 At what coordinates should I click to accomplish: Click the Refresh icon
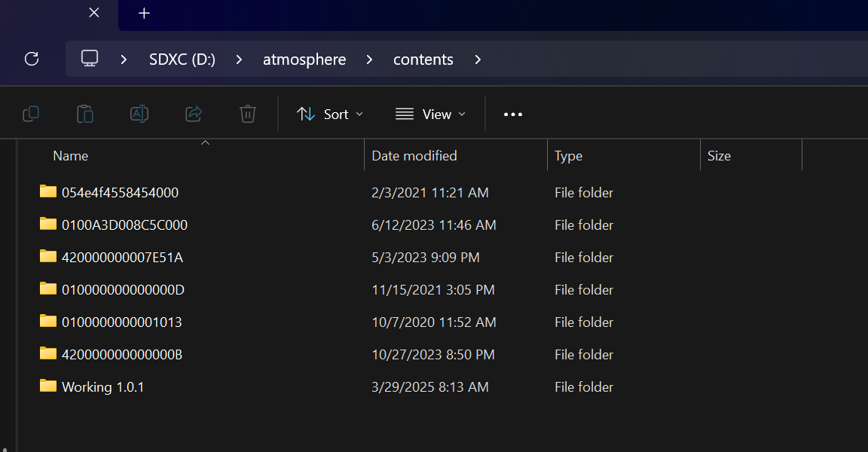coord(32,59)
